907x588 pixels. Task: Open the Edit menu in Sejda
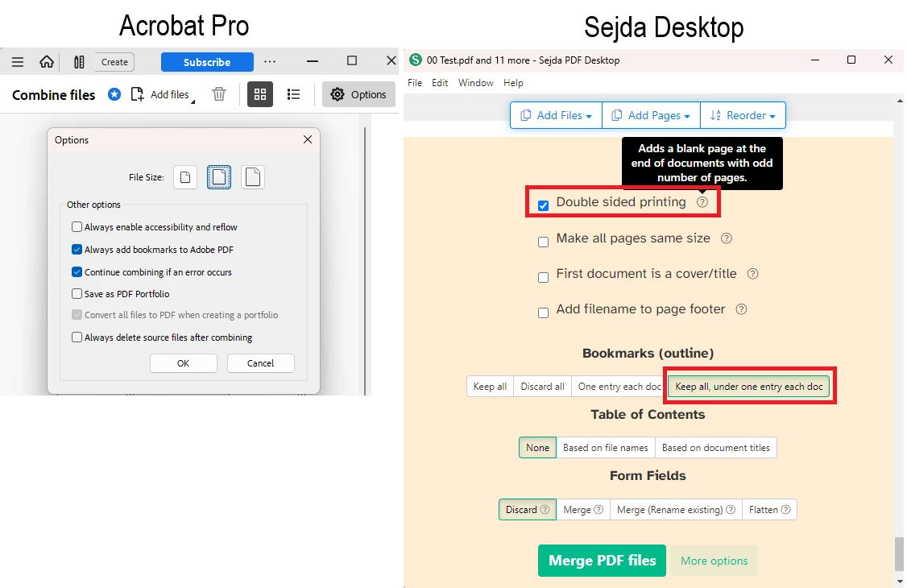point(440,83)
